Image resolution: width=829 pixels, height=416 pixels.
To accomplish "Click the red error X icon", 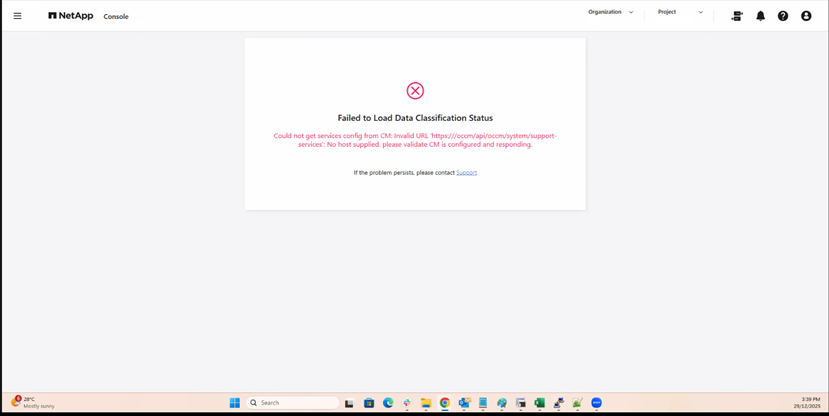I will (x=415, y=91).
